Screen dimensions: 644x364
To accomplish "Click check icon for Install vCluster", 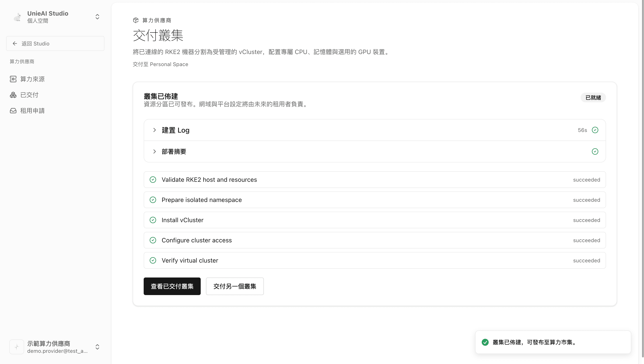I will 153,220.
